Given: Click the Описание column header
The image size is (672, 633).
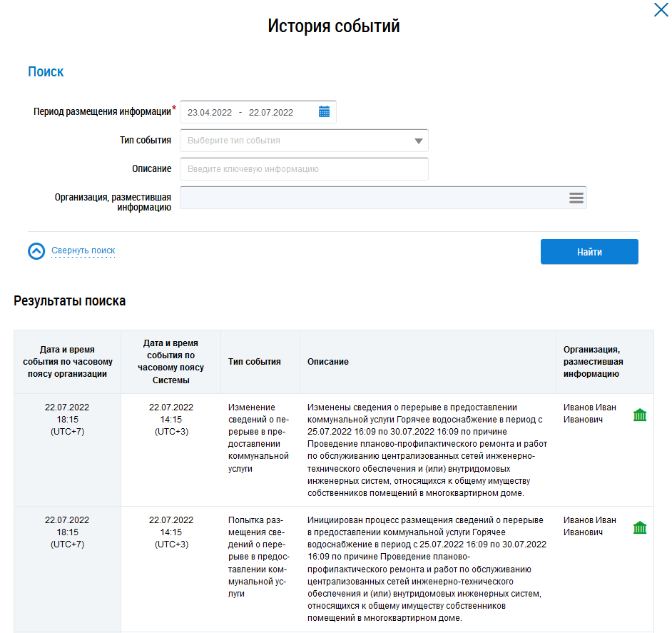Looking at the screenshot, I should click(328, 362).
